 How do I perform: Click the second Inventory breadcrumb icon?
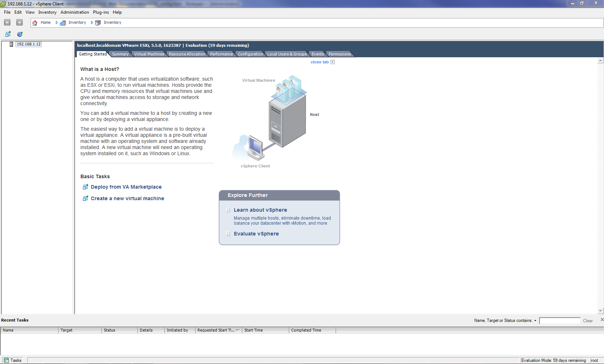pyautogui.click(x=98, y=23)
